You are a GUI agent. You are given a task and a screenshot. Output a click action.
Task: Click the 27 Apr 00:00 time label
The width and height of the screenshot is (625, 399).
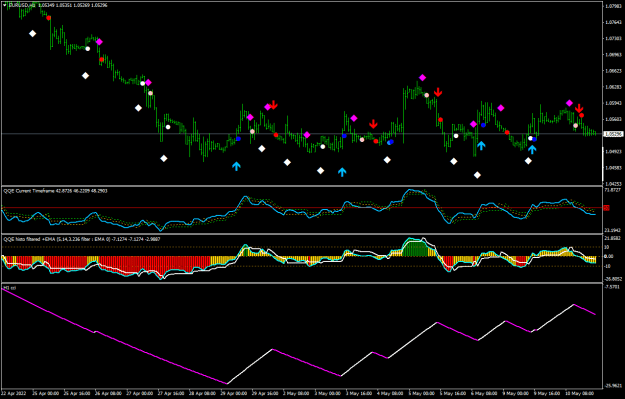pyautogui.click(x=140, y=393)
